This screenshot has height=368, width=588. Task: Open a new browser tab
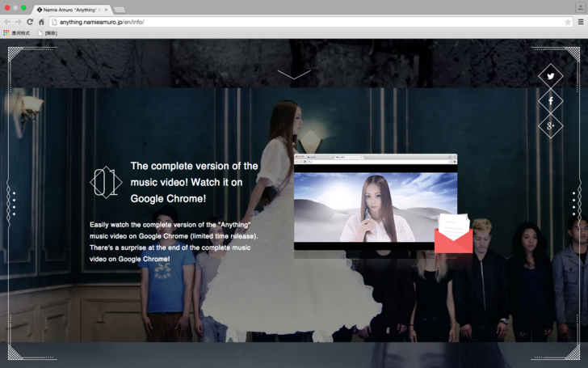pyautogui.click(x=120, y=10)
